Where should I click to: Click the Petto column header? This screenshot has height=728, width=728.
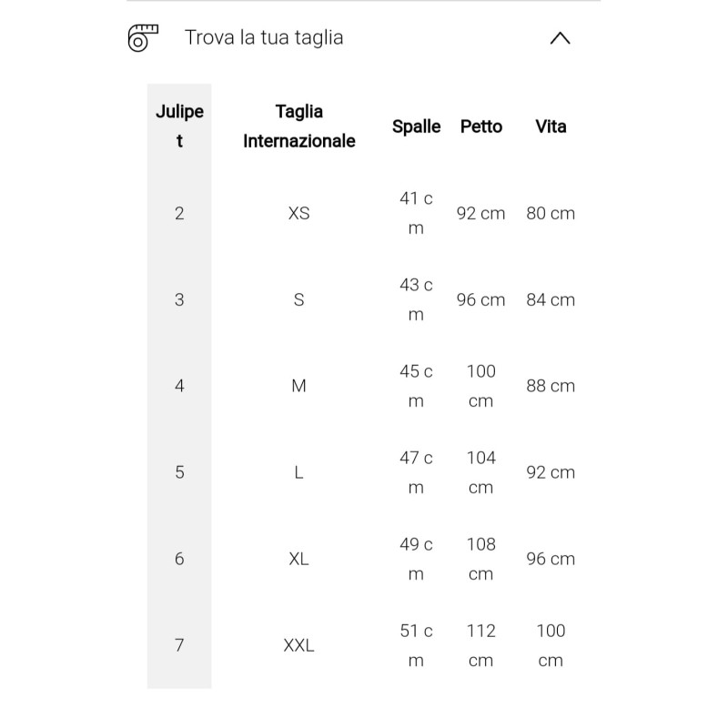point(480,126)
